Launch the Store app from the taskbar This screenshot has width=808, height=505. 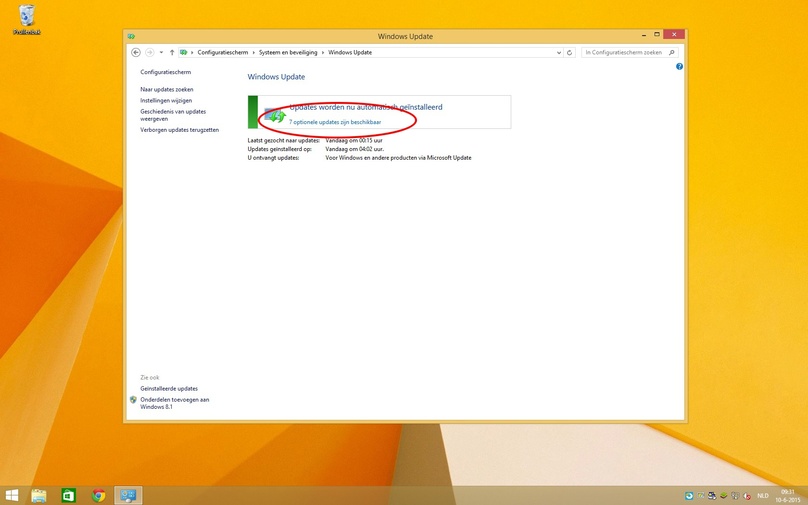[69, 496]
